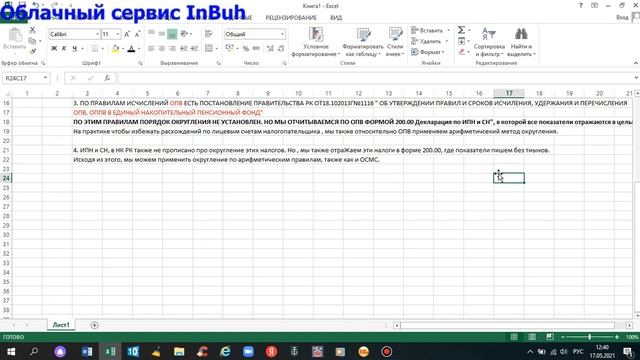
Task: Toggle wrap text icon
Action: click(x=209, y=34)
